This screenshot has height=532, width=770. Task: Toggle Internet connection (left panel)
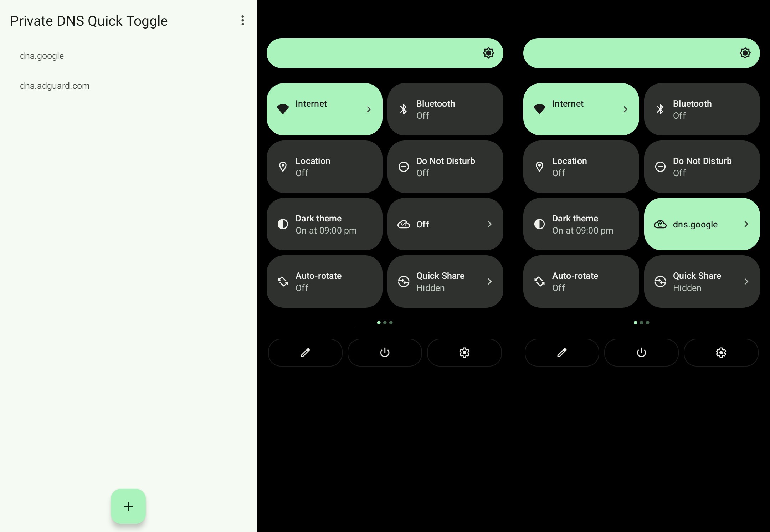325,109
